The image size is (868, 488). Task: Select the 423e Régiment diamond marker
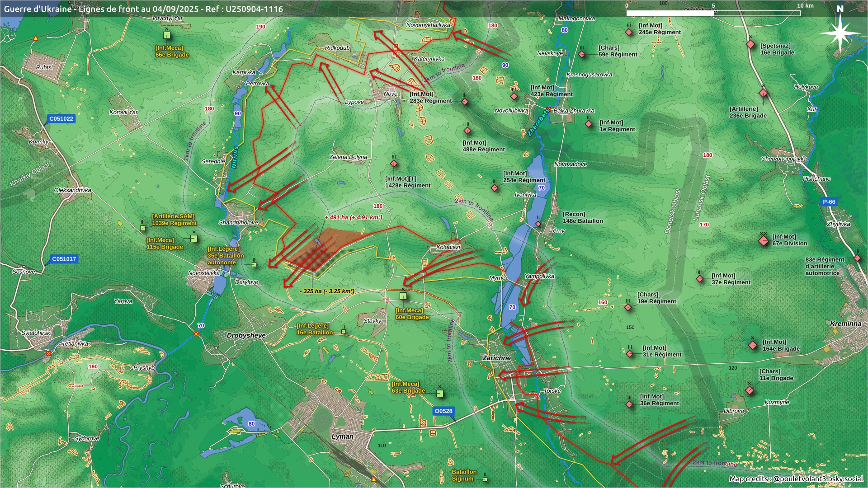click(514, 96)
